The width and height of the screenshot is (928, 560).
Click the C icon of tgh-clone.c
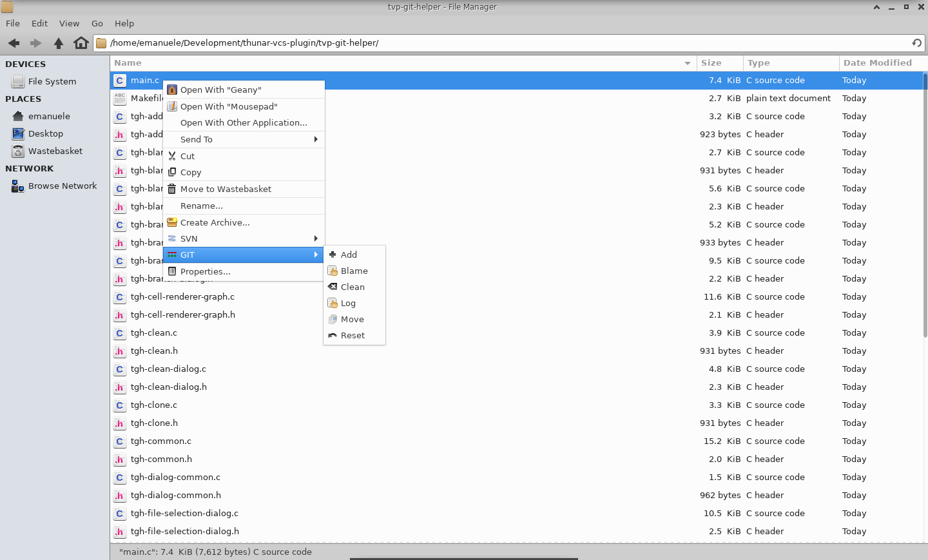pyautogui.click(x=119, y=405)
